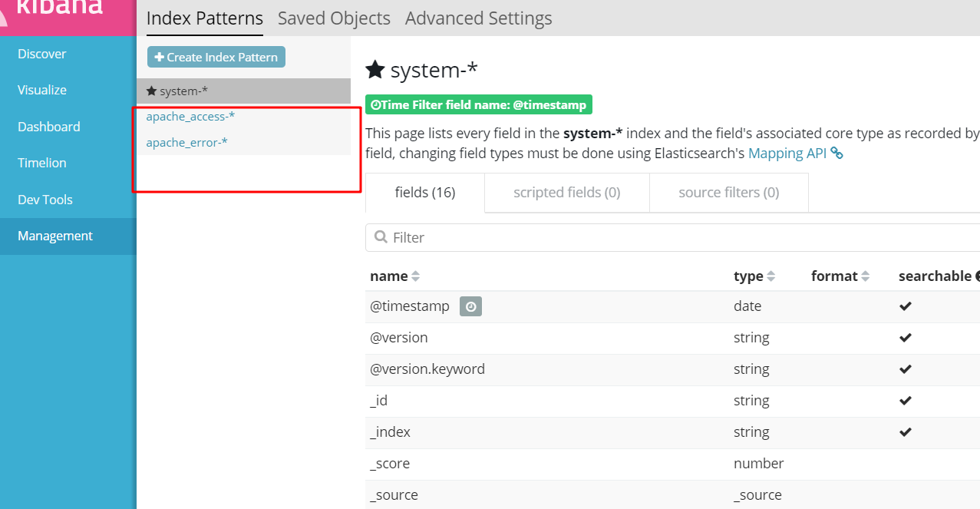The width and height of the screenshot is (980, 509).
Task: Select Management in the sidebar
Action: point(55,236)
